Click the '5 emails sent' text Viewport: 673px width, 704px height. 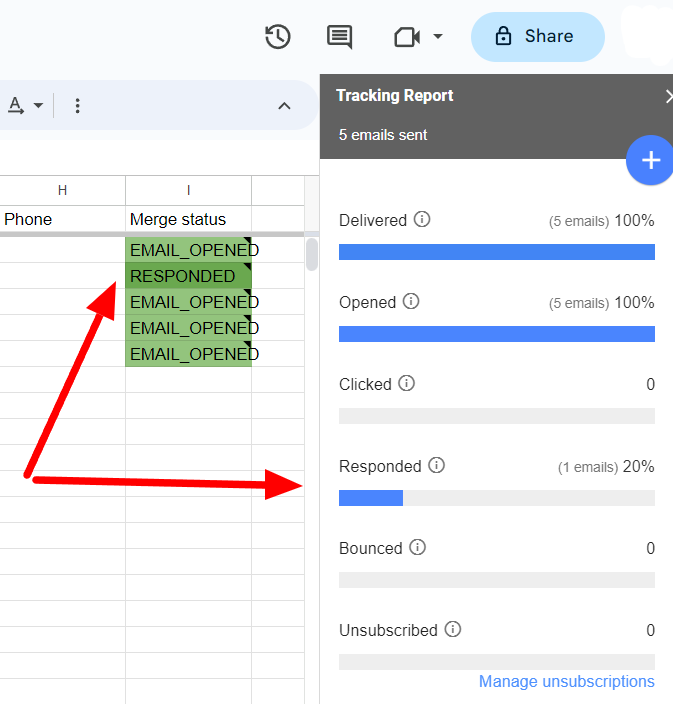click(383, 135)
